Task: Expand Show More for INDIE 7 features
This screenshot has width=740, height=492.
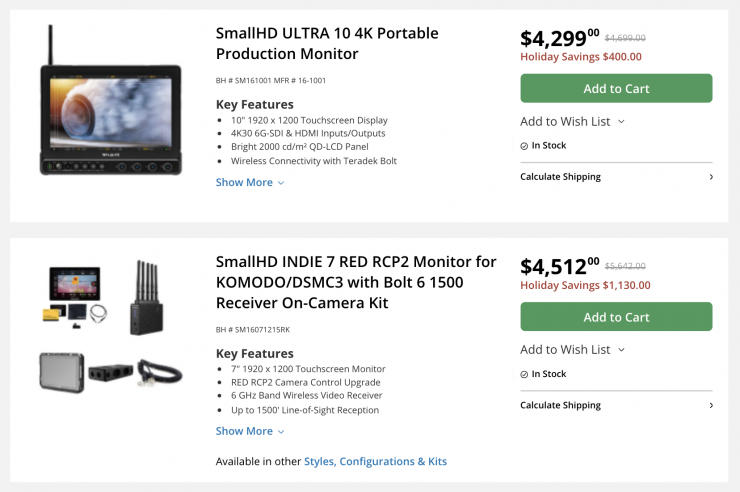Action: pyautogui.click(x=244, y=431)
